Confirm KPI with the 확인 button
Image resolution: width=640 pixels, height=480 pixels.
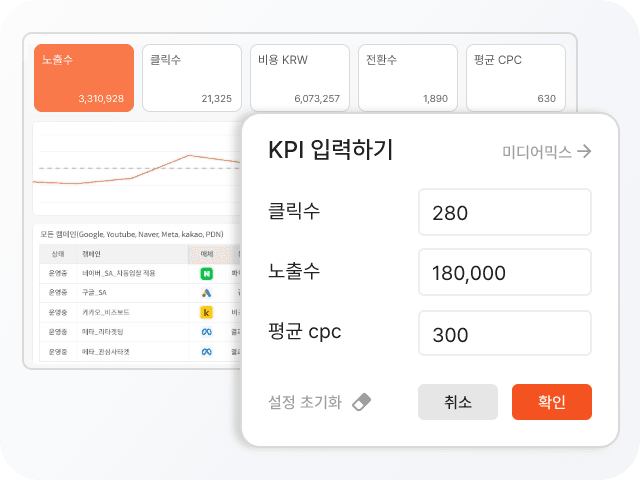pos(552,402)
